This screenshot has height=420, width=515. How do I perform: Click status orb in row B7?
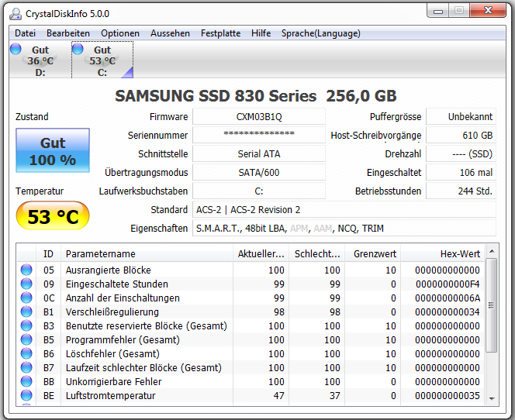click(x=26, y=367)
